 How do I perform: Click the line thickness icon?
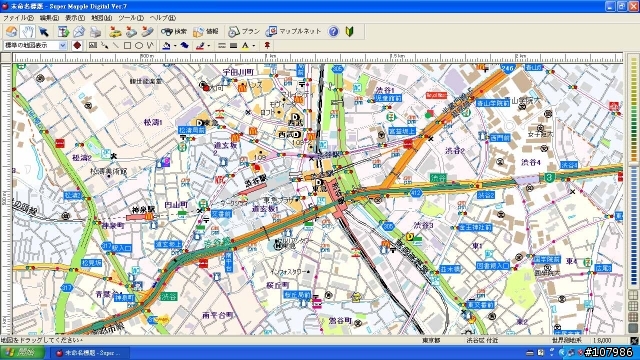point(233,46)
